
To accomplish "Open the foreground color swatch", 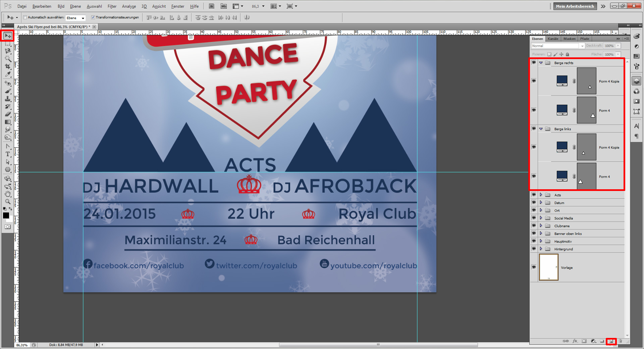I will [x=6, y=216].
